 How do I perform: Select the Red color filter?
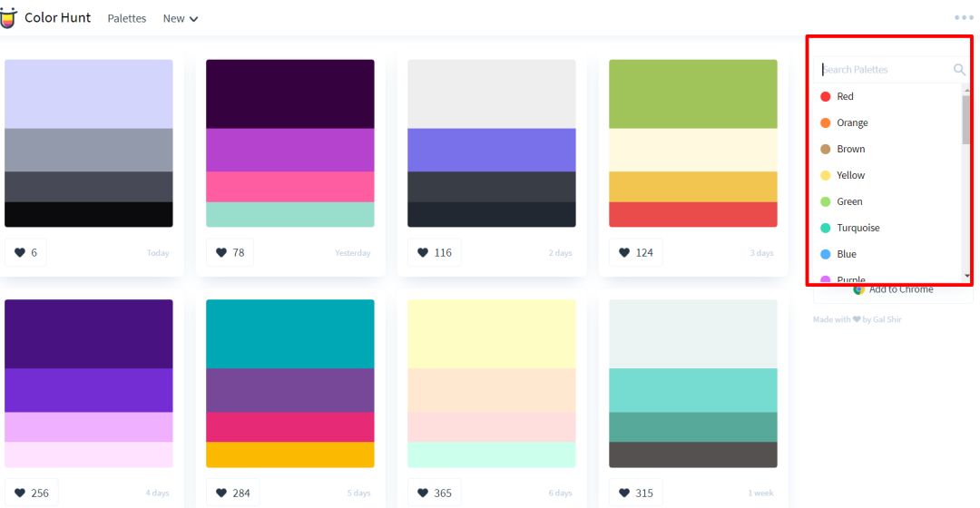coord(888,96)
